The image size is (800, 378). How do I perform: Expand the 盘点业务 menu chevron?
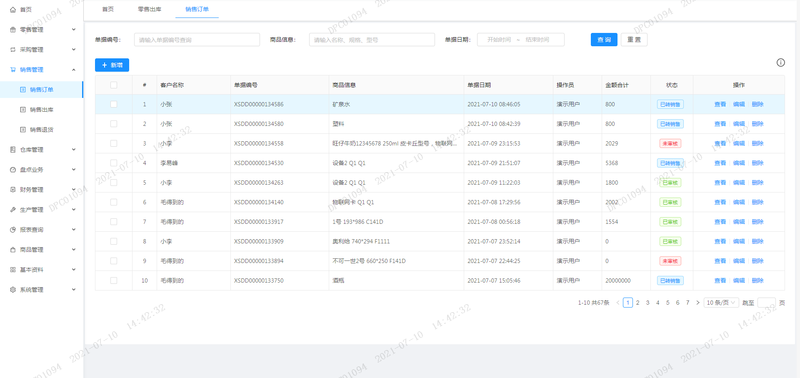click(x=73, y=170)
